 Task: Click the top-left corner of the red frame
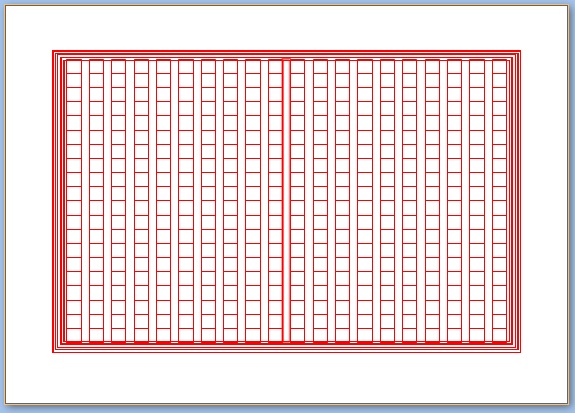click(x=53, y=51)
